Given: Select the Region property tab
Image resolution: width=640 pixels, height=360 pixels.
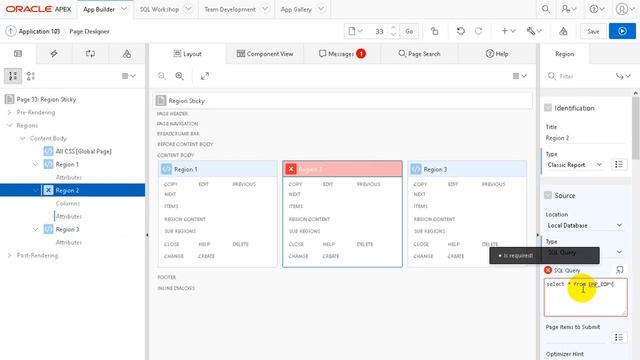Looking at the screenshot, I should (564, 53).
